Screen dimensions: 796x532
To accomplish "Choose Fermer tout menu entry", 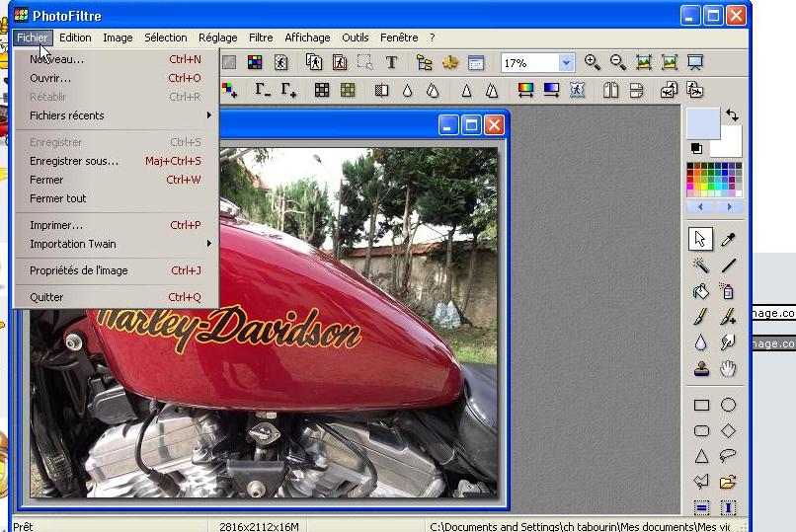I will click(x=117, y=198).
